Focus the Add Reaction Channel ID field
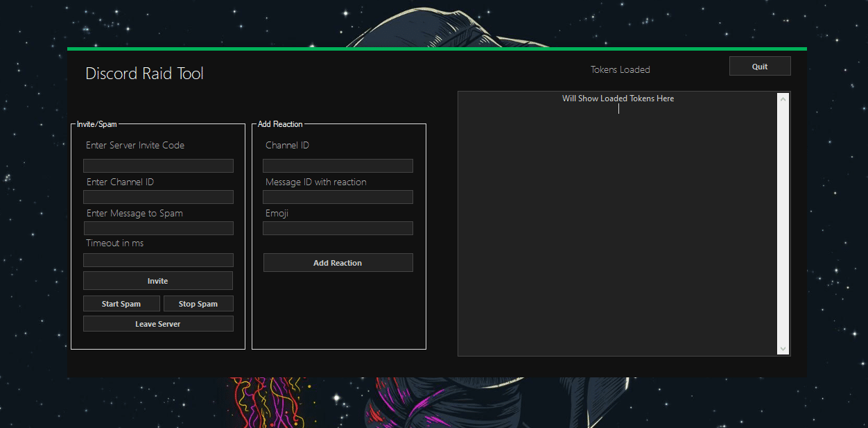The image size is (868, 428). pos(338,166)
